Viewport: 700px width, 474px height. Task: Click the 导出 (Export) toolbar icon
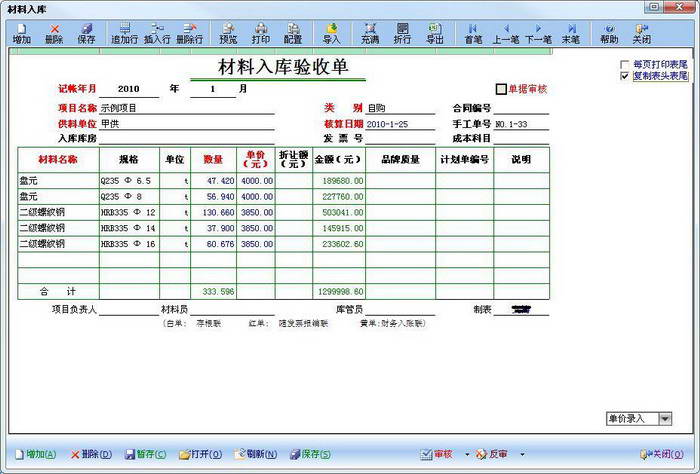pos(435,34)
